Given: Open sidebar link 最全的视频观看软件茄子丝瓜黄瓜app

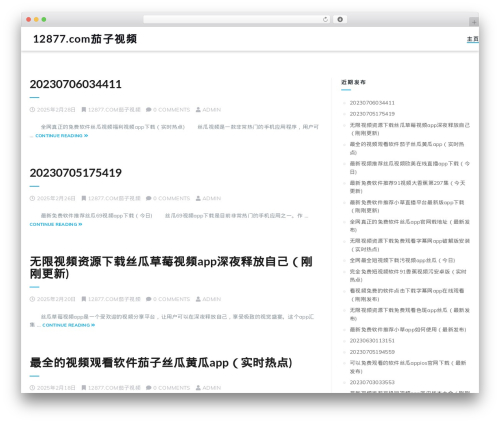Looking at the screenshot, I should click(407, 148).
